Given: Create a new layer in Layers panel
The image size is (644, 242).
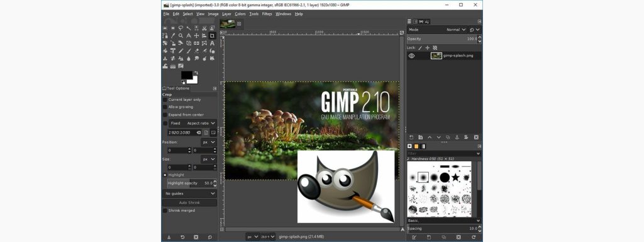Looking at the screenshot, I should (411, 137).
